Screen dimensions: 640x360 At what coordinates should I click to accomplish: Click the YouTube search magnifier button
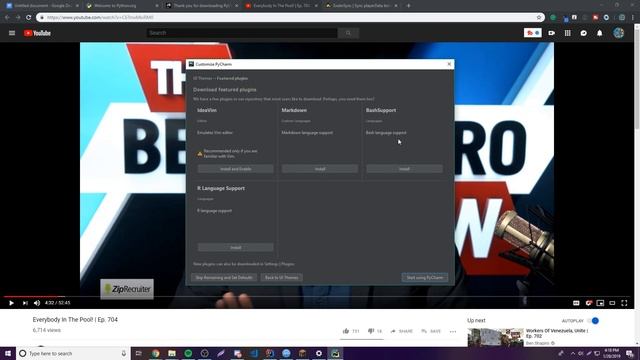[348, 33]
